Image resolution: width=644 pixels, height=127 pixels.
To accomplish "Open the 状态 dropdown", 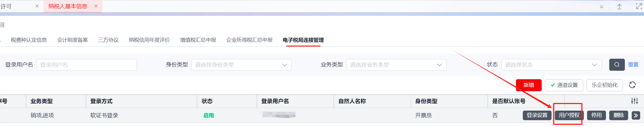I will [551, 65].
